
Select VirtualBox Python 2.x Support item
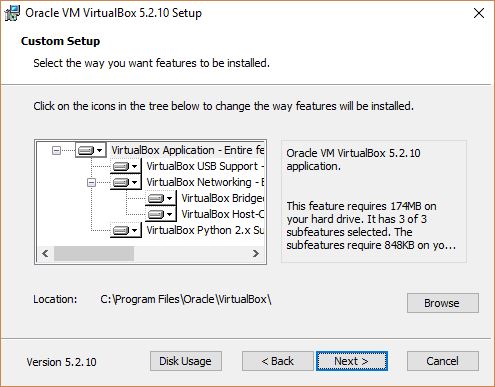pos(205,230)
